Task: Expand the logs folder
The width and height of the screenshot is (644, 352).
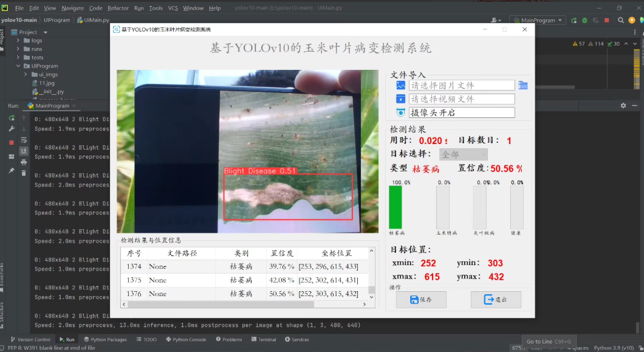Action: pyautogui.click(x=18, y=40)
